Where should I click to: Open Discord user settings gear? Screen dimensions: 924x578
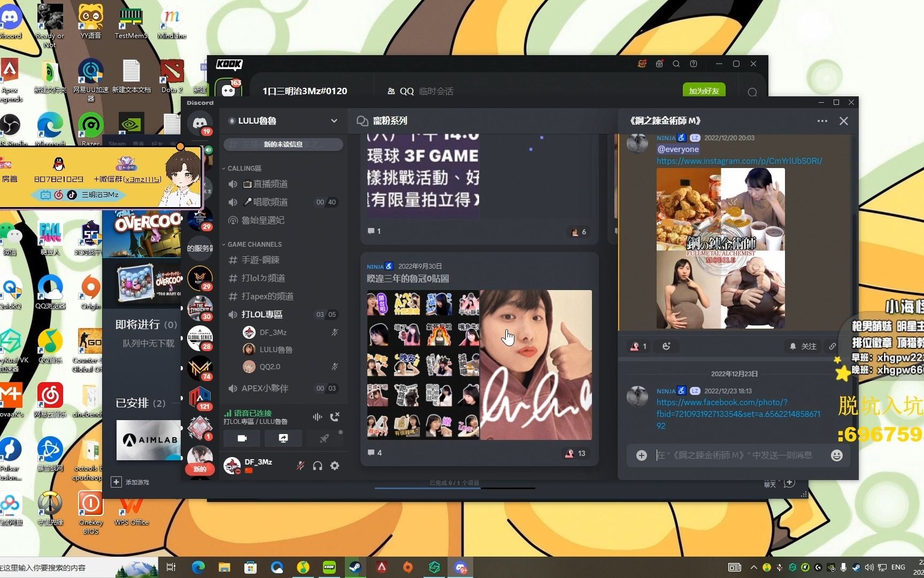pos(335,466)
